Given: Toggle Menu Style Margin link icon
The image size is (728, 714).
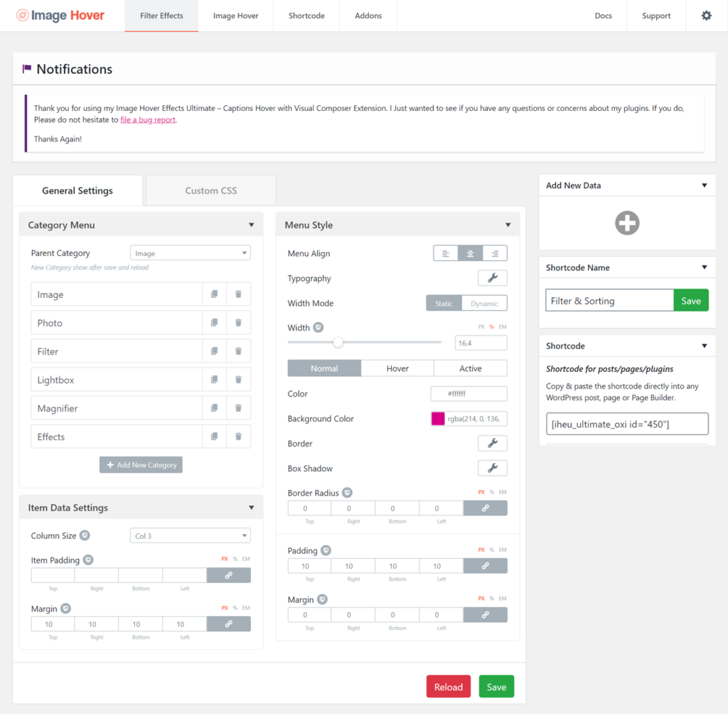Looking at the screenshot, I should [x=485, y=614].
